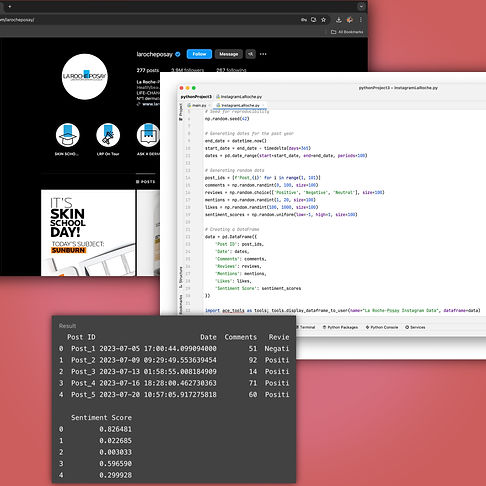Click the Post_5 row in result table
The image size is (486, 486).
point(174,395)
